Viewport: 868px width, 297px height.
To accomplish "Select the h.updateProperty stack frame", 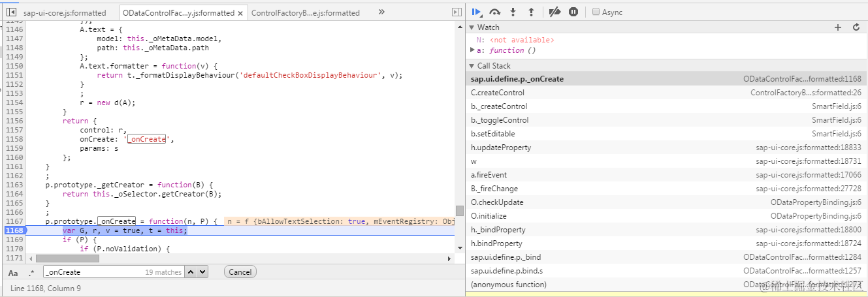I will click(x=666, y=148).
